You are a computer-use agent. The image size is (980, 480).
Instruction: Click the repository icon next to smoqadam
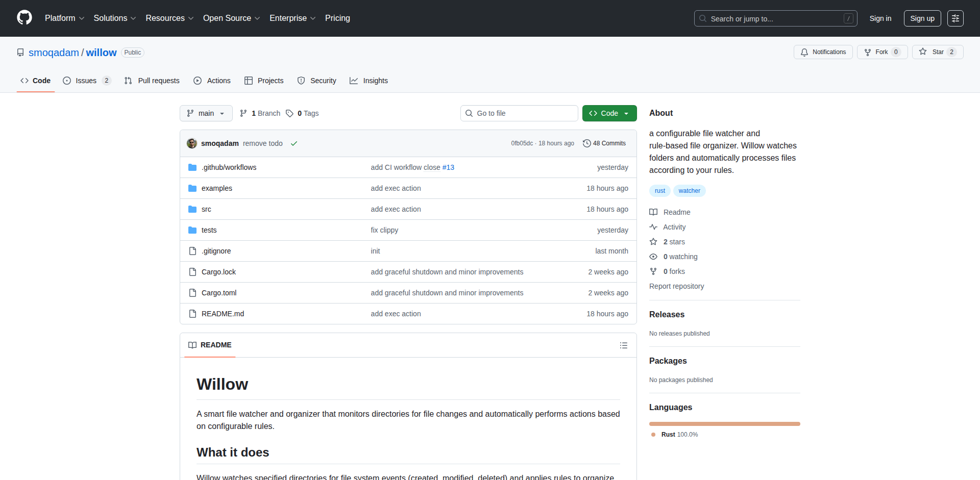[20, 53]
